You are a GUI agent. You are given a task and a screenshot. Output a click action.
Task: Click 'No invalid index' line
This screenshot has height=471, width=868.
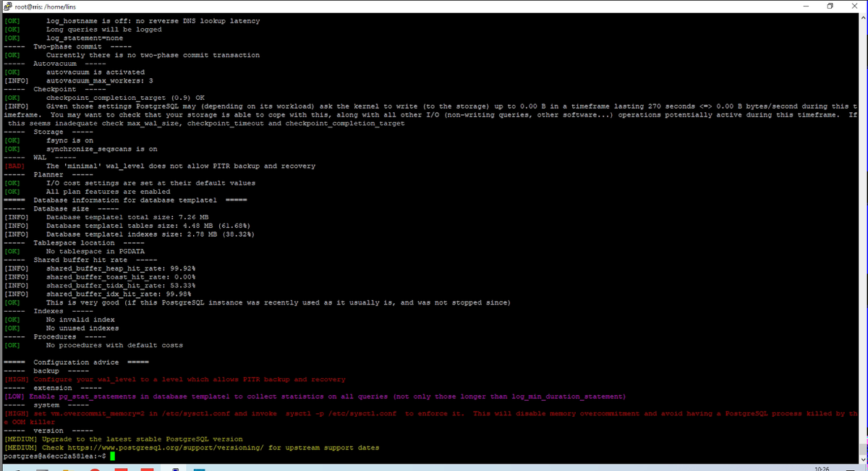click(x=80, y=320)
